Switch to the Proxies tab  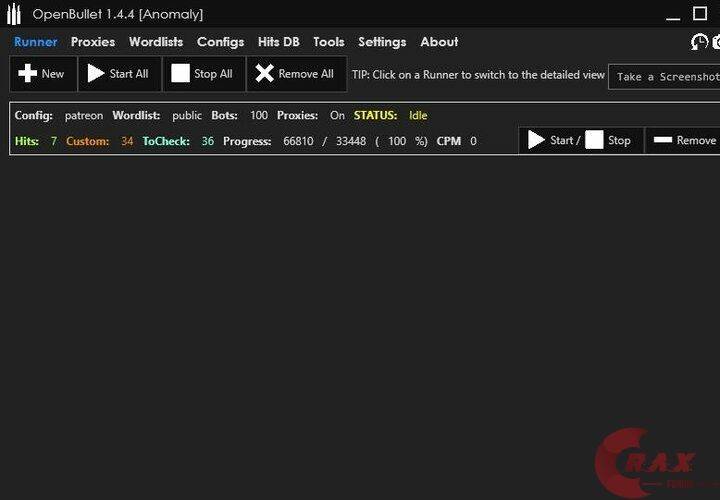pos(93,42)
